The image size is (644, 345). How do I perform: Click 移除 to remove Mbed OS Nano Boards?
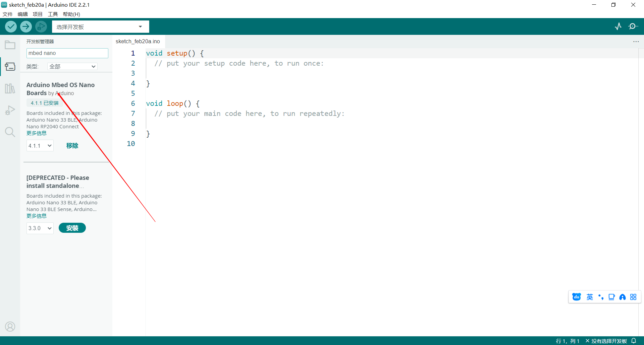tap(72, 146)
